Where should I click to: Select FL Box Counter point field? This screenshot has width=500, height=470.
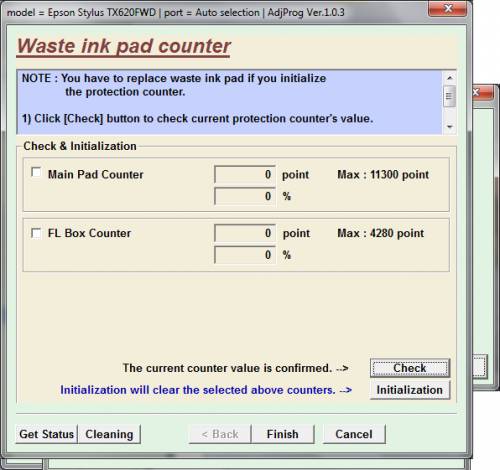point(245,233)
